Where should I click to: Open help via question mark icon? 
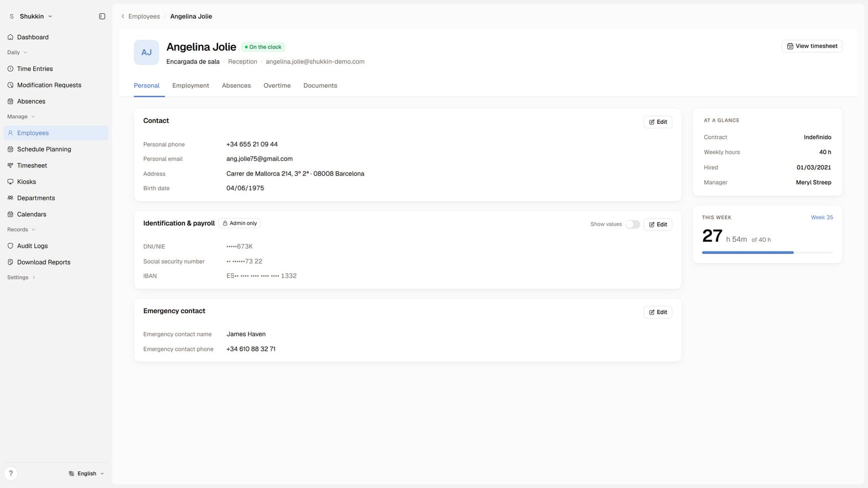click(x=11, y=473)
